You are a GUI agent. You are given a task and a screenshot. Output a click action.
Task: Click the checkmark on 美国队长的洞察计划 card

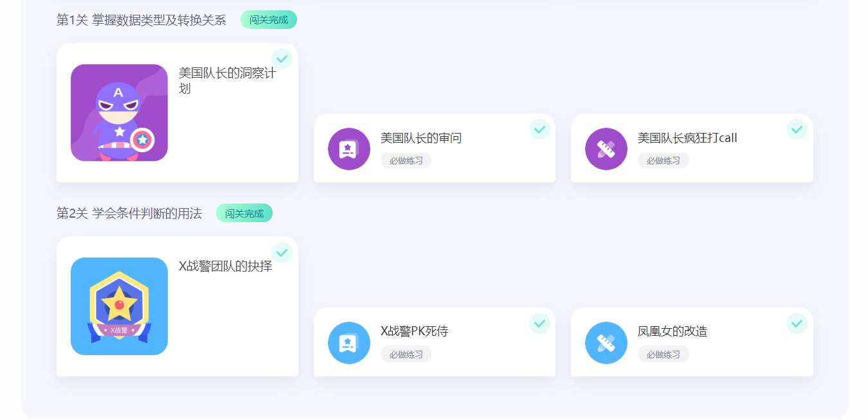tap(282, 58)
